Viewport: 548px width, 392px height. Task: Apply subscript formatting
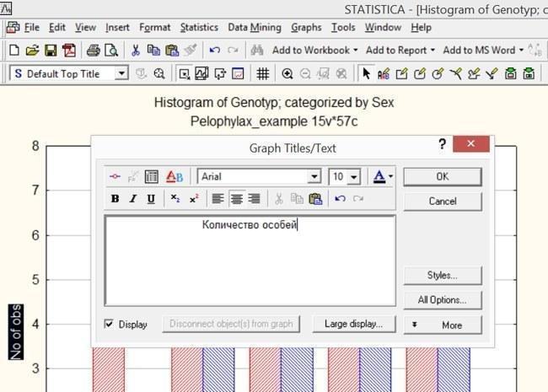(175, 199)
